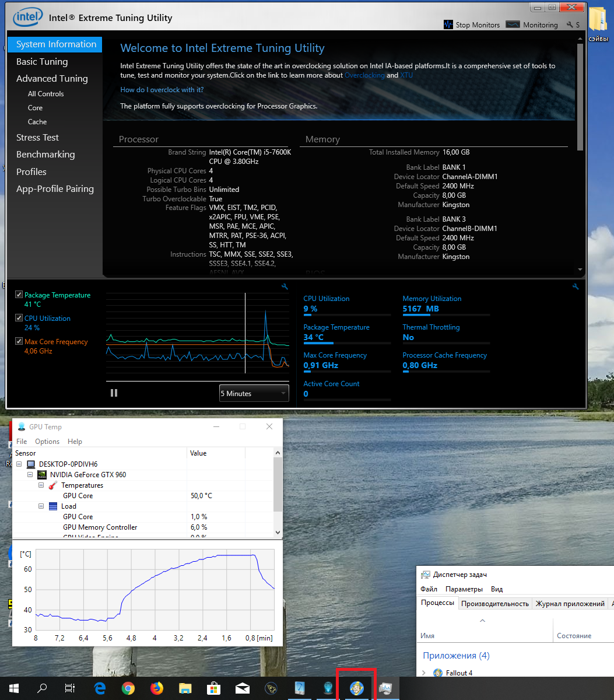
Task: Launch Firefox from the taskbar
Action: tap(156, 688)
